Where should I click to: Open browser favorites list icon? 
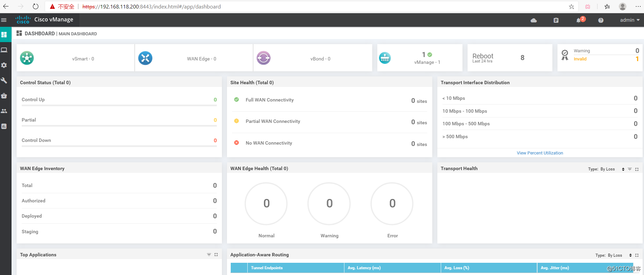(607, 6)
